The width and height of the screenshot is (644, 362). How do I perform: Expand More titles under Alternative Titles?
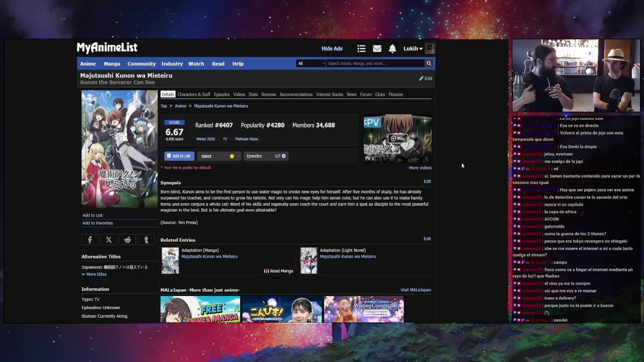[94, 275]
